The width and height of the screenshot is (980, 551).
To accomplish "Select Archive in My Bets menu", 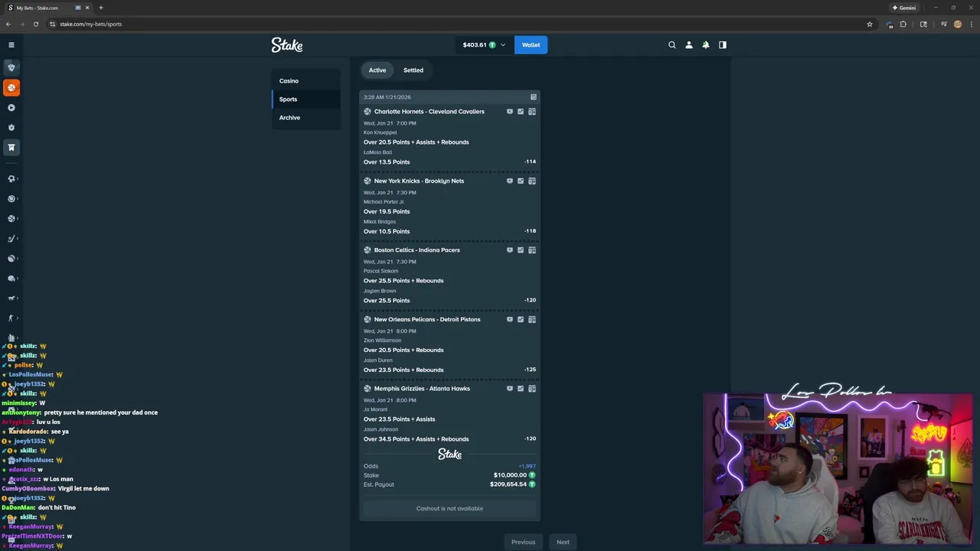I will 305,117.
